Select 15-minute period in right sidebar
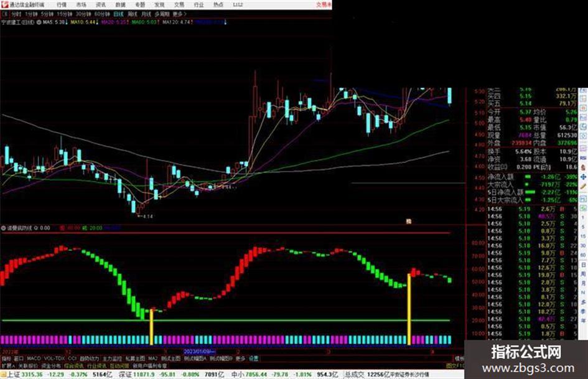 tap(583, 236)
